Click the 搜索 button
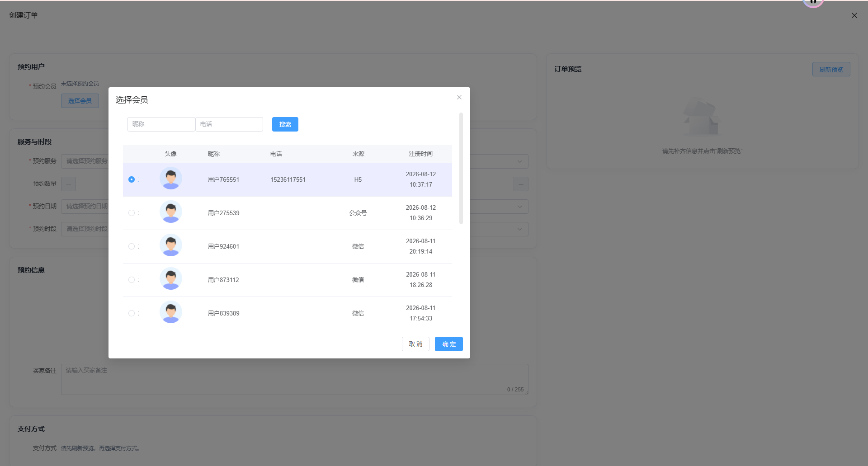Image resolution: width=868 pixels, height=466 pixels. [285, 124]
